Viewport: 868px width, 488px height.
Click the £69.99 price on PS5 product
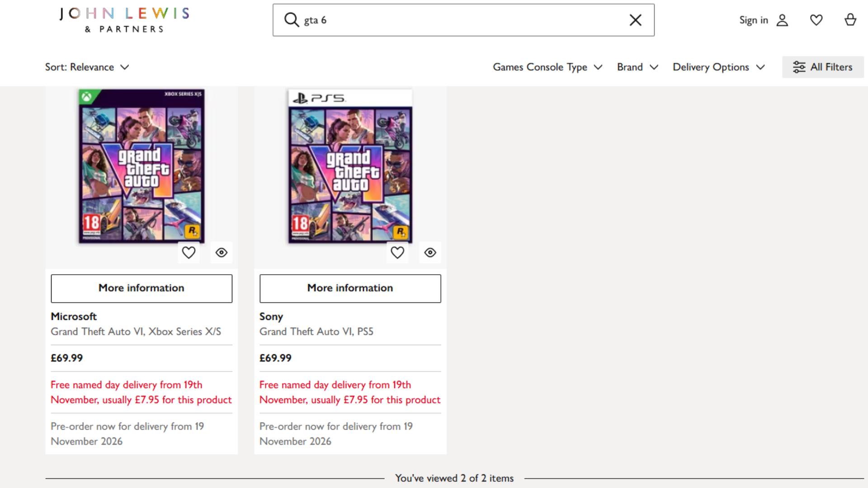tap(275, 358)
